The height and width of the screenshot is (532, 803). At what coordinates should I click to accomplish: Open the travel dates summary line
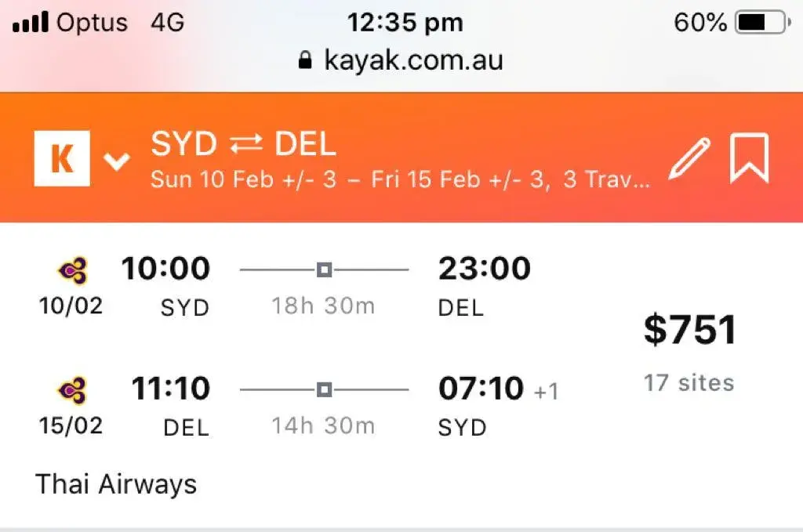tap(400, 180)
